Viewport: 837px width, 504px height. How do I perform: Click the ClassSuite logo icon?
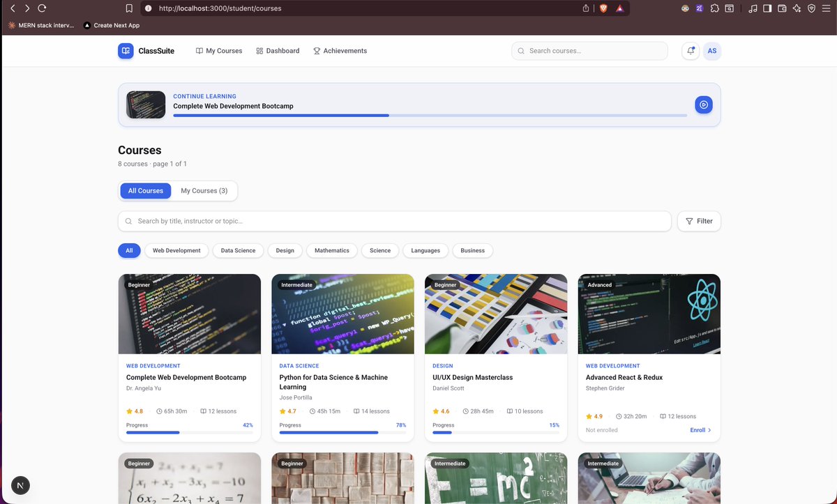click(x=126, y=51)
